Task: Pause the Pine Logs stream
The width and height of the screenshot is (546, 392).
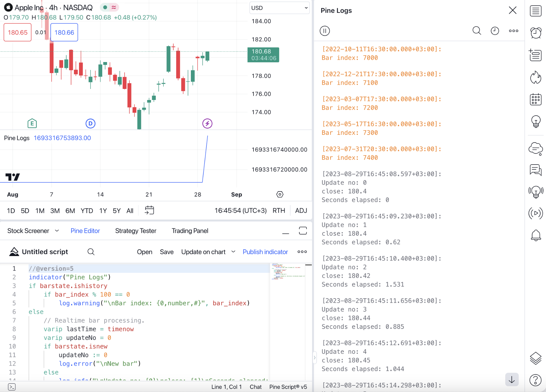Action: (325, 31)
